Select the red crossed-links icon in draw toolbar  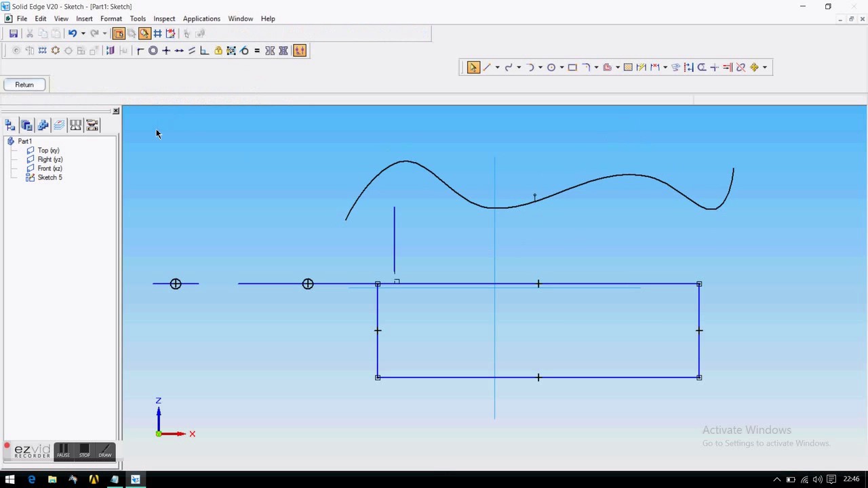tap(741, 67)
